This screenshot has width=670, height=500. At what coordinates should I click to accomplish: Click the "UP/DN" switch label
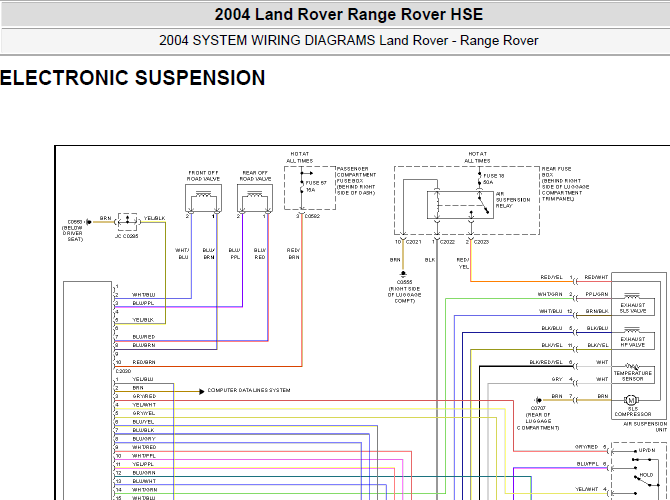coord(647,450)
